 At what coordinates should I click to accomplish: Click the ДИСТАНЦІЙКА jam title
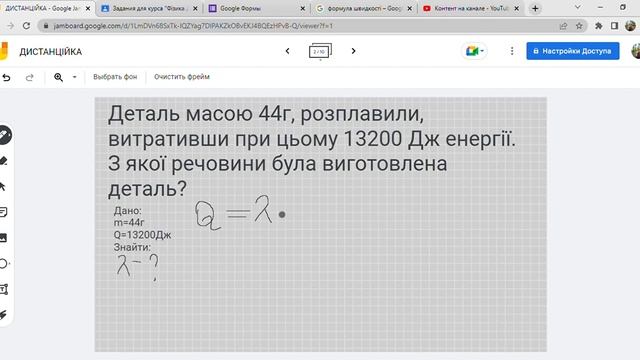51,52
